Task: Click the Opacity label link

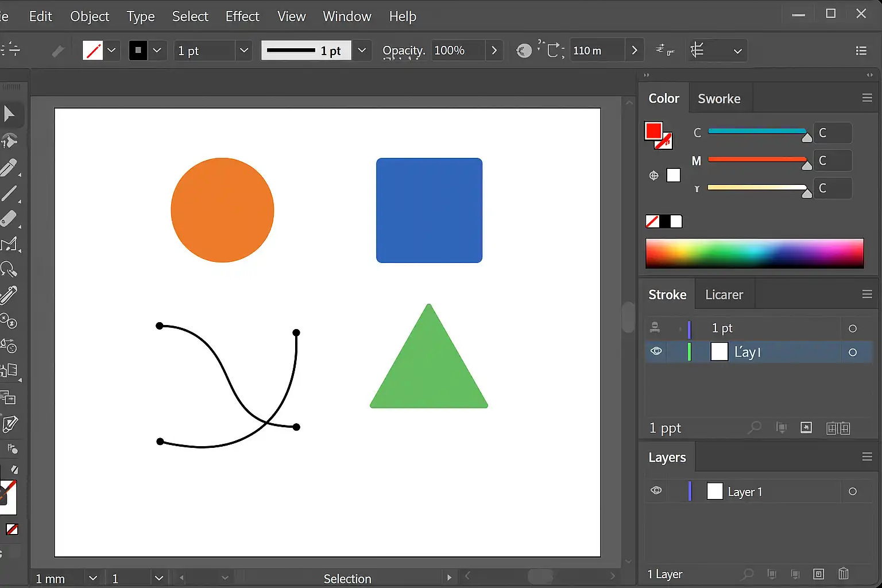Action: tap(404, 51)
